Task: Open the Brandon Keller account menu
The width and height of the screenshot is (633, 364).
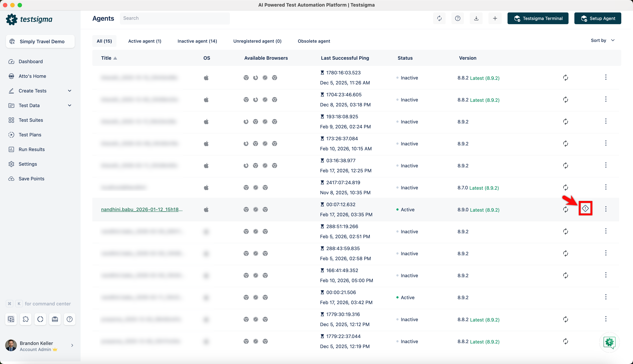Action: (x=40, y=346)
